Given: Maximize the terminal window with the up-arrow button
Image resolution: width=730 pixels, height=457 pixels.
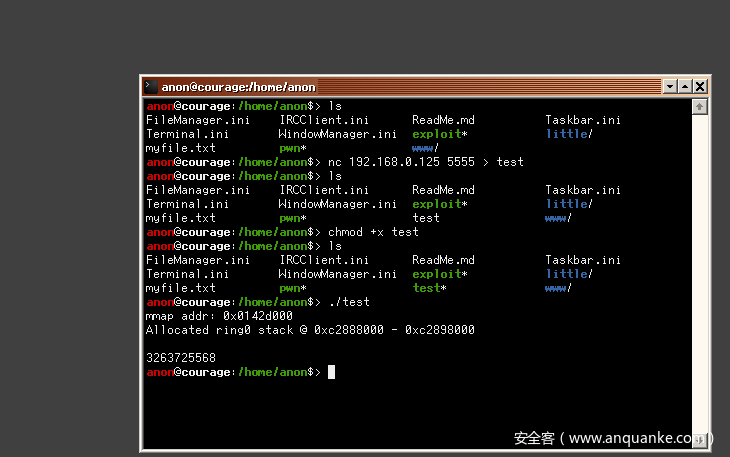Looking at the screenshot, I should pos(685,87).
